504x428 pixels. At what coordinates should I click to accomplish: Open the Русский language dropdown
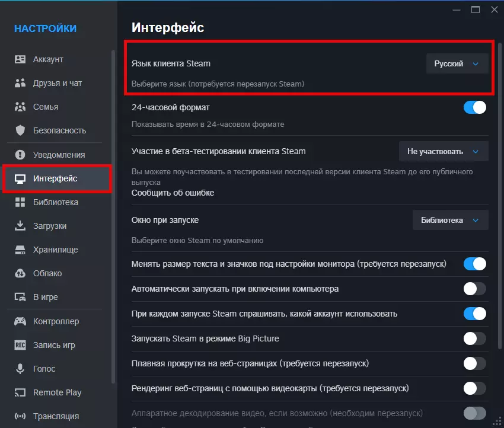[457, 63]
